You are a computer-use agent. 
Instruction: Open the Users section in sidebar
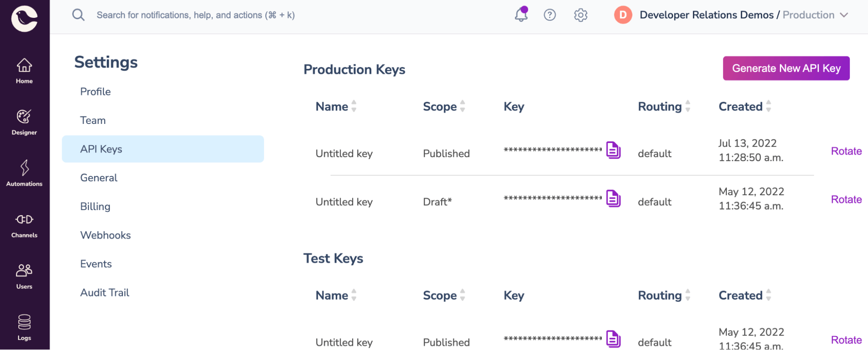tap(24, 276)
